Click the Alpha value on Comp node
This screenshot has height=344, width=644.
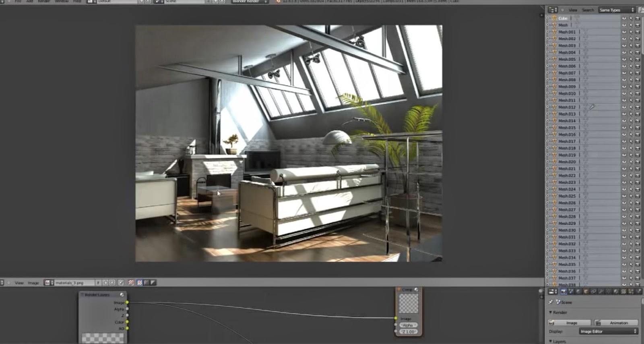click(x=408, y=325)
